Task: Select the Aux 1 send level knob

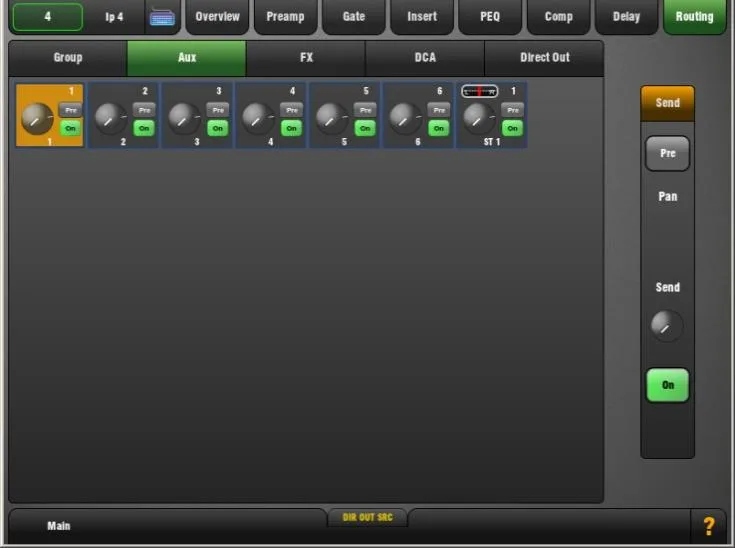Action: (37, 119)
